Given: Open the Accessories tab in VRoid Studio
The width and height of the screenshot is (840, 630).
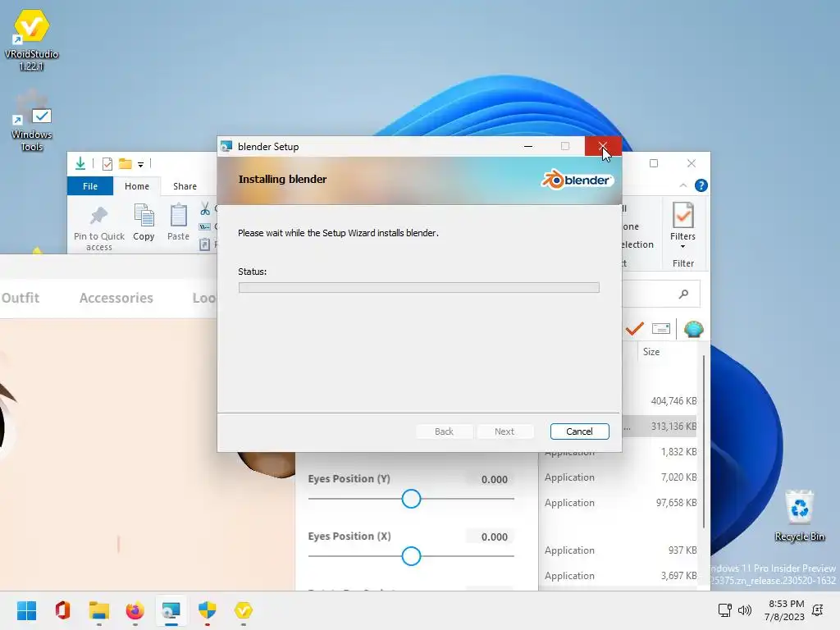Looking at the screenshot, I should point(116,298).
